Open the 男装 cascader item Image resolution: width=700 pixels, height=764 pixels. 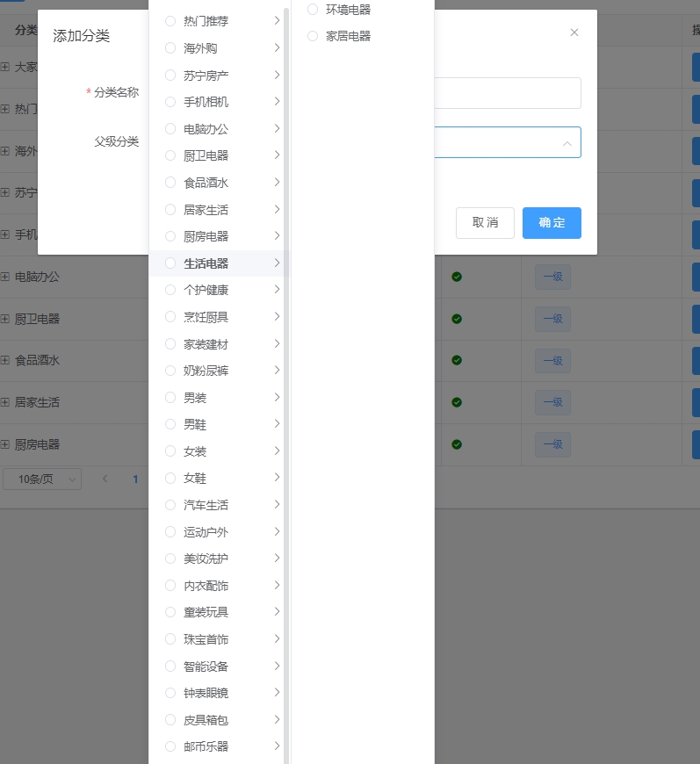click(220, 398)
